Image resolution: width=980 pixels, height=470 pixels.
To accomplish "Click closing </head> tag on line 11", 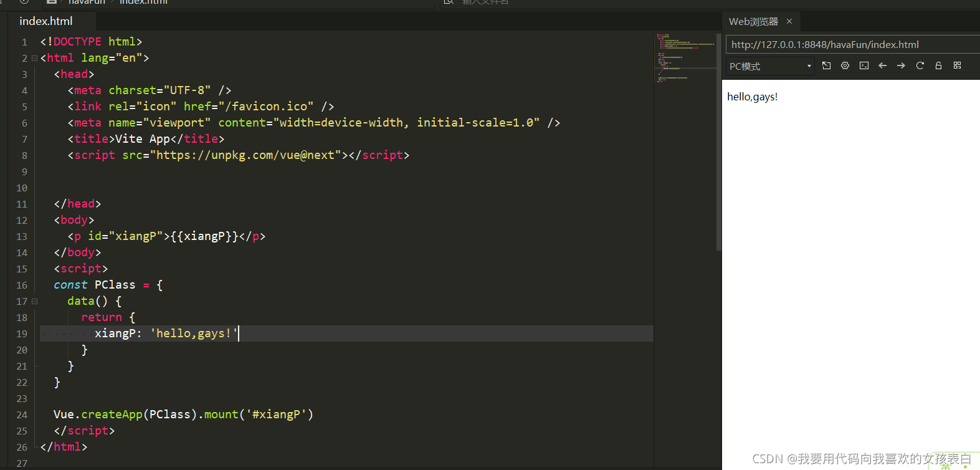I will 77,204.
